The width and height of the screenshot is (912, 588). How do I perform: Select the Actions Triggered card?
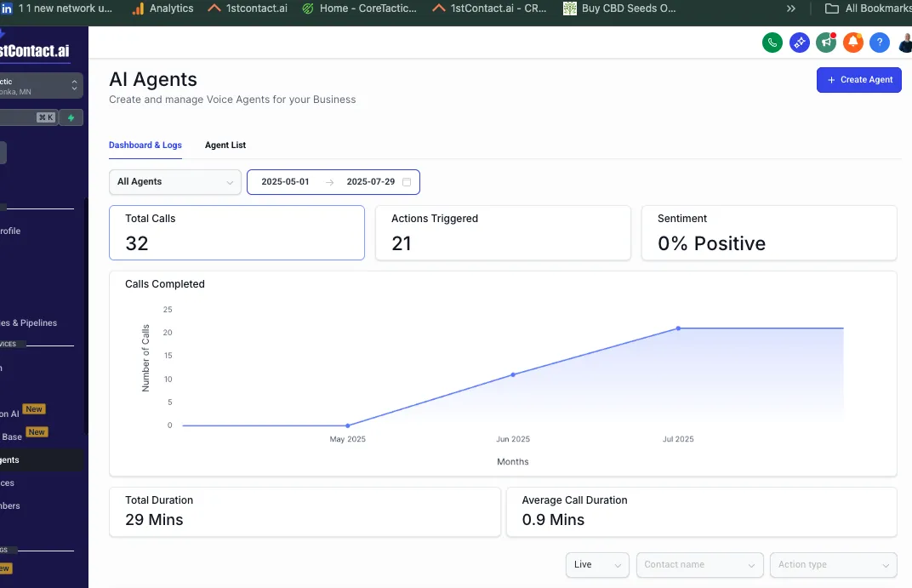(x=503, y=232)
